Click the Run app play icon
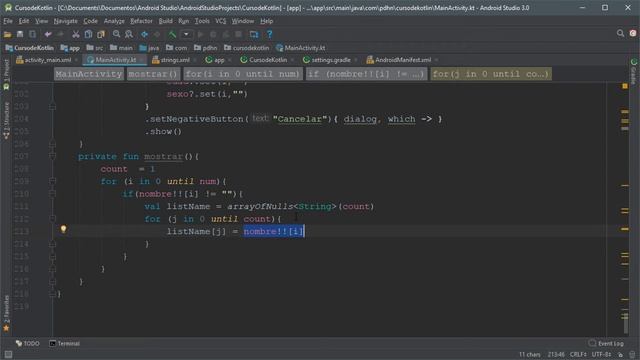 pyautogui.click(x=200, y=34)
